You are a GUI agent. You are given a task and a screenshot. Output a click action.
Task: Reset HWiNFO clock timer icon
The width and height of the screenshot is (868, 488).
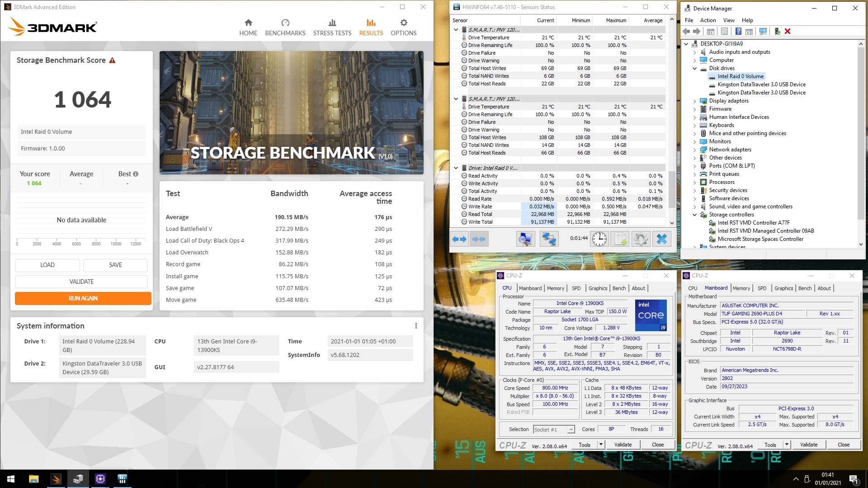point(599,239)
